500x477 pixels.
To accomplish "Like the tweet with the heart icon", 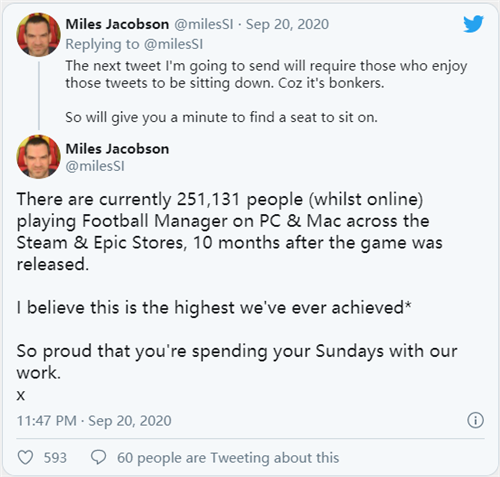I will click(25, 457).
